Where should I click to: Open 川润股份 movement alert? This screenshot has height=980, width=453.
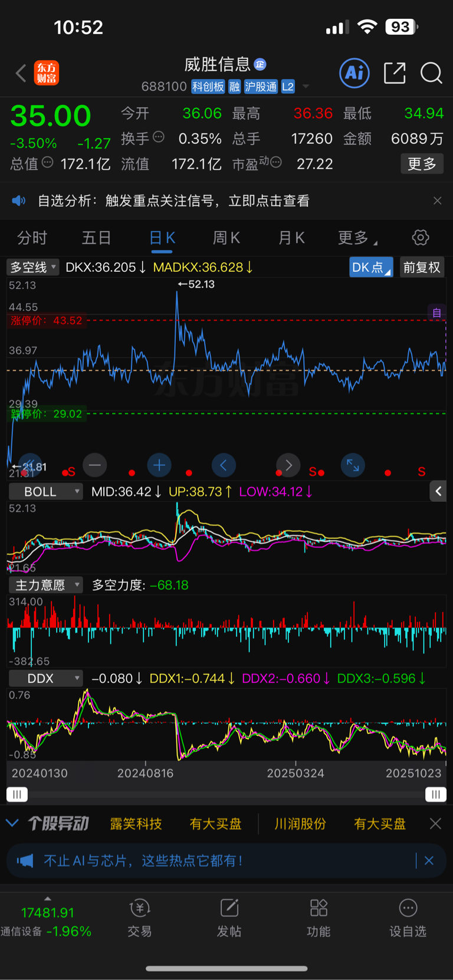(300, 824)
